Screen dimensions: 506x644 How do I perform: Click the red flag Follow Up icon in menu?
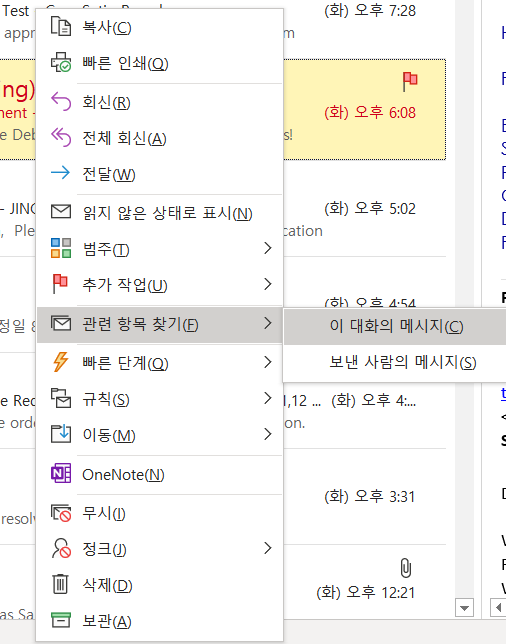60,284
